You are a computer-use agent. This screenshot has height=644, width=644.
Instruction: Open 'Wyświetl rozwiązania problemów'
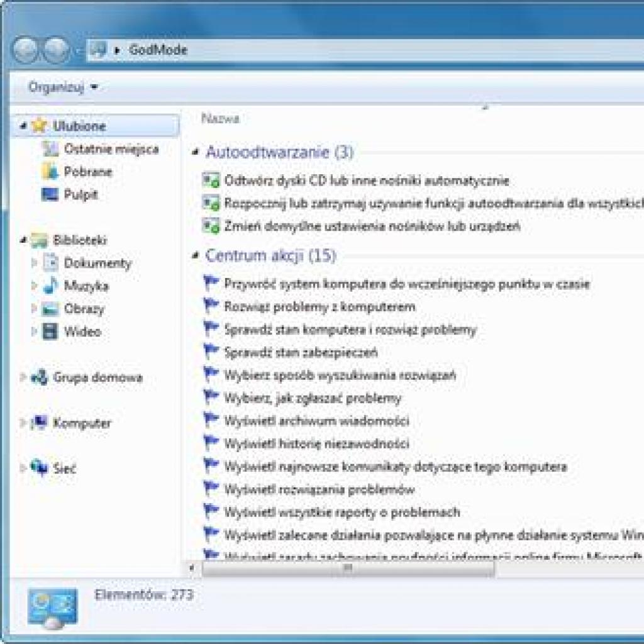[319, 489]
